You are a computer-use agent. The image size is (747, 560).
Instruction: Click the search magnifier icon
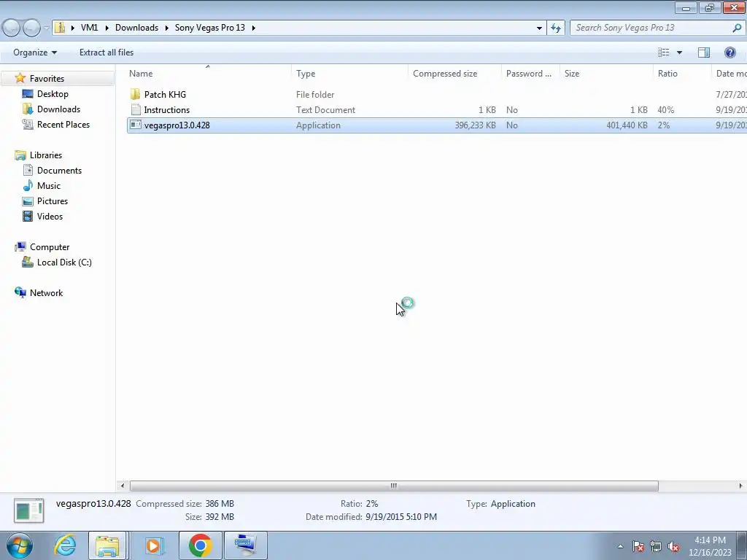(737, 28)
